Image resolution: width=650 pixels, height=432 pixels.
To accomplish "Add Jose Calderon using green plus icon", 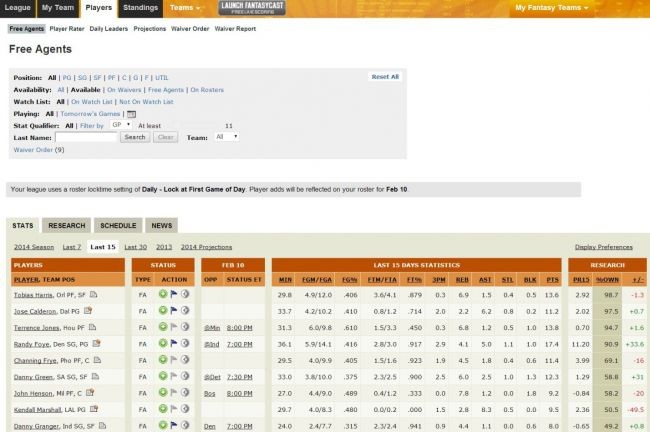I will point(163,310).
